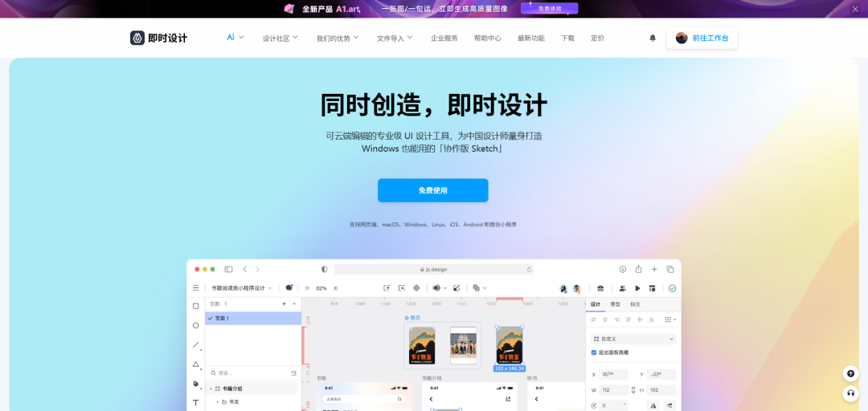
Task: Switch to the 标注 tab
Action: pos(635,304)
